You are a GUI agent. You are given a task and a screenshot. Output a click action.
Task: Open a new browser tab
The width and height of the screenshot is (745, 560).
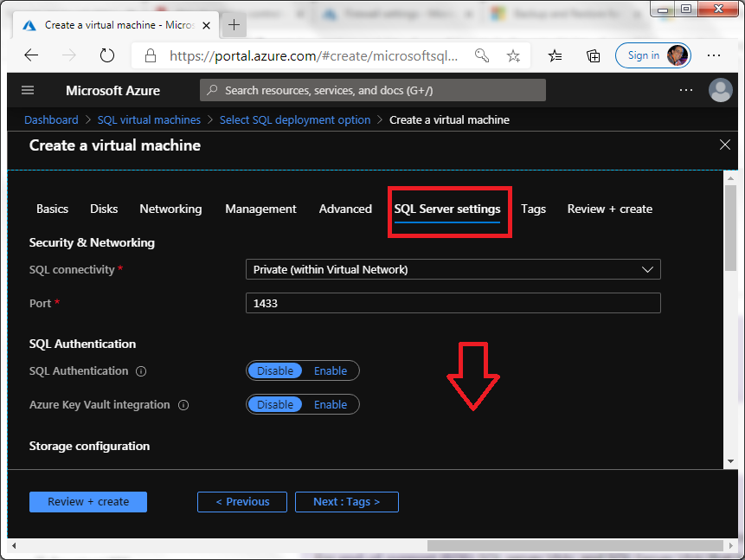pyautogui.click(x=234, y=25)
